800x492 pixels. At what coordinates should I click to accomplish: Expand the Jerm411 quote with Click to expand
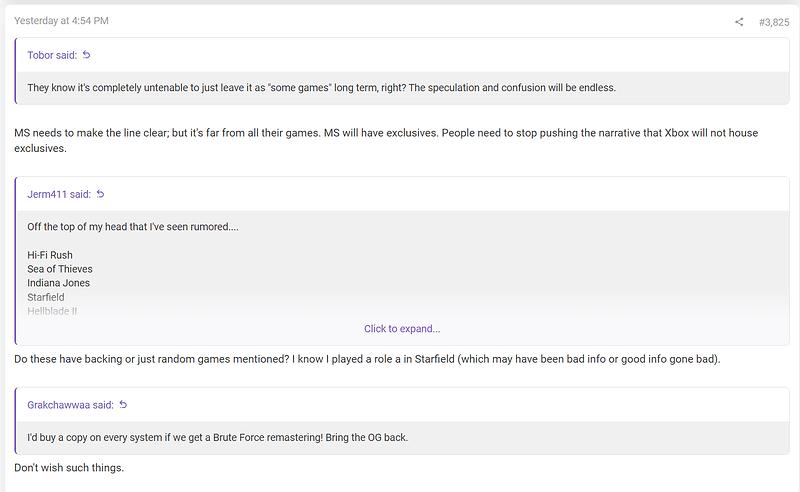coord(402,328)
